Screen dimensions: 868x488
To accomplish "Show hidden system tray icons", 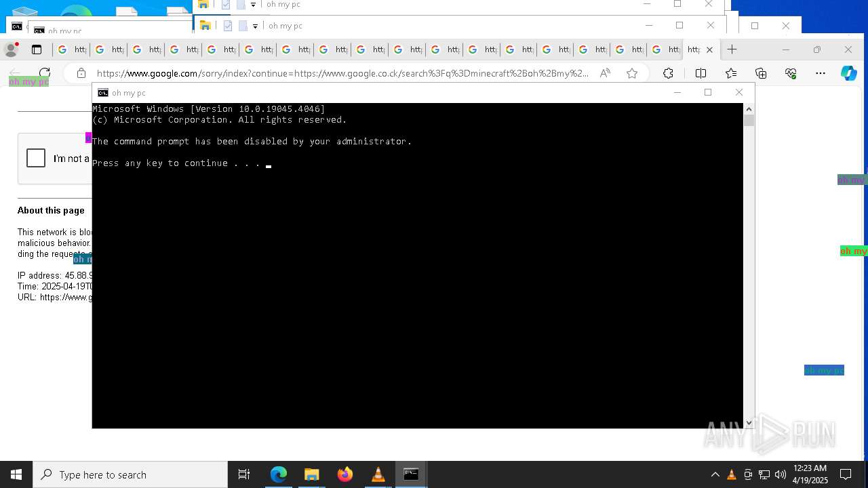I will (x=715, y=474).
